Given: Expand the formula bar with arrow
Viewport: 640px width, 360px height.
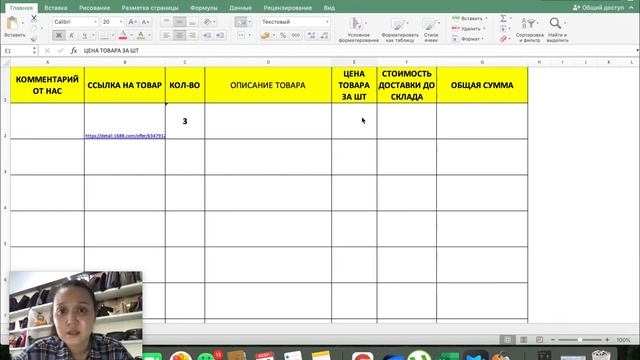Looking at the screenshot, I should [x=637, y=51].
